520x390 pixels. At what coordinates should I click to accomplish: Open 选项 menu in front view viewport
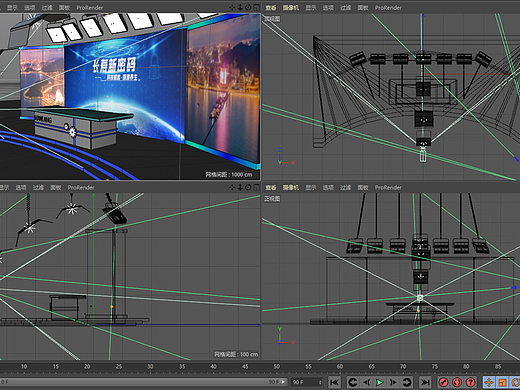[x=328, y=187]
